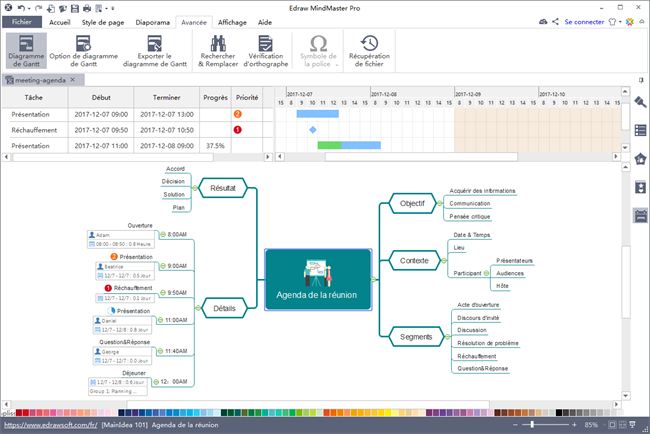
Task: Run Vérification d'orthographe
Action: [x=266, y=51]
